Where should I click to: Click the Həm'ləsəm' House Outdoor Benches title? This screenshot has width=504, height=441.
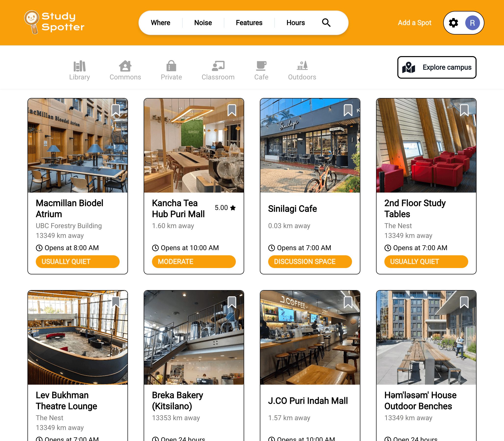tap(421, 401)
